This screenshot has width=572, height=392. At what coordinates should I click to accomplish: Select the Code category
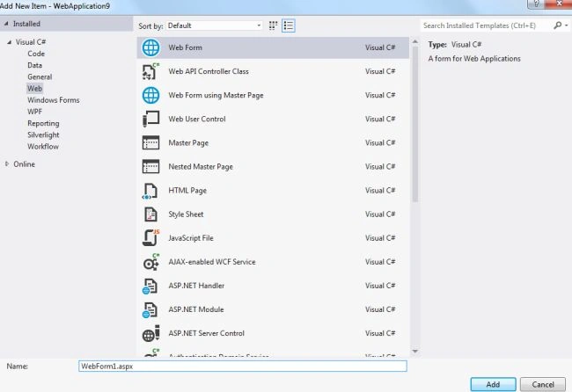tap(36, 54)
